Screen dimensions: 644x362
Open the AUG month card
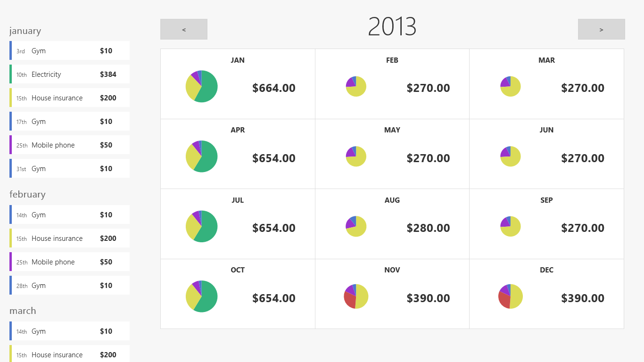pyautogui.click(x=392, y=223)
